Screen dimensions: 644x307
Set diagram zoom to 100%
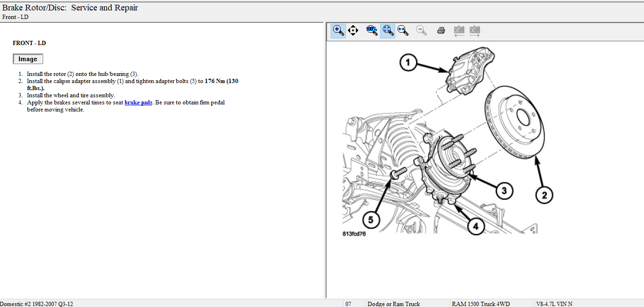click(372, 31)
